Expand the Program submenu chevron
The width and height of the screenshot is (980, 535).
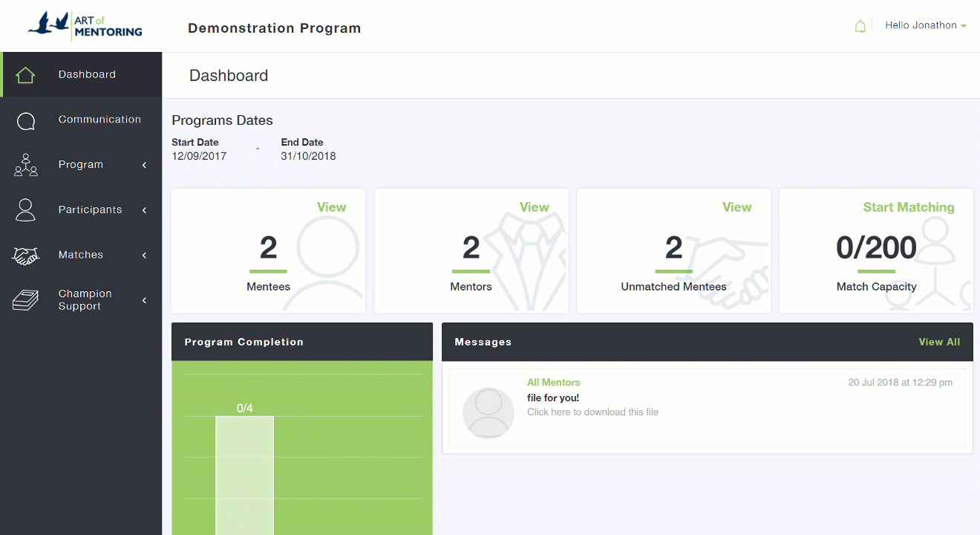click(144, 165)
